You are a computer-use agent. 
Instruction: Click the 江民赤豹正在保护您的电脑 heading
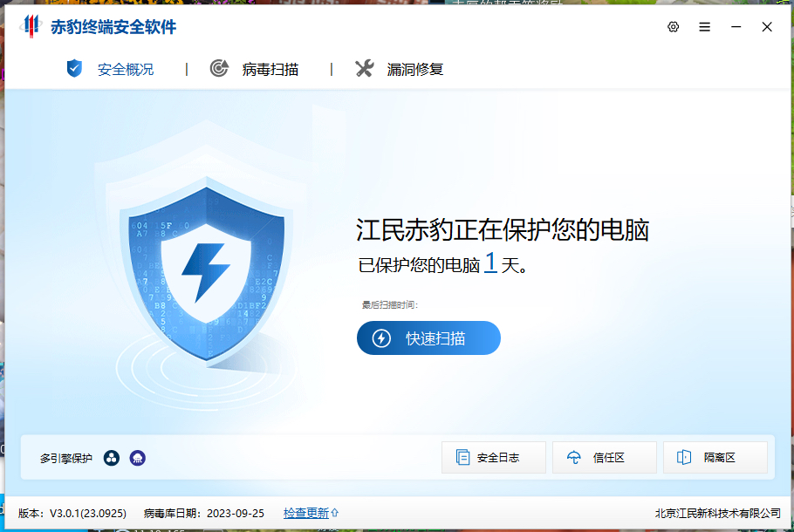pos(503,230)
